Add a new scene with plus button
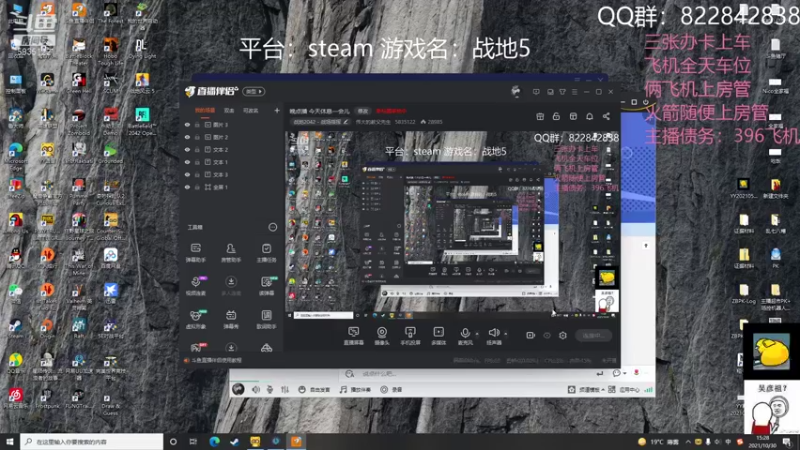The width and height of the screenshot is (800, 450). coord(277,110)
